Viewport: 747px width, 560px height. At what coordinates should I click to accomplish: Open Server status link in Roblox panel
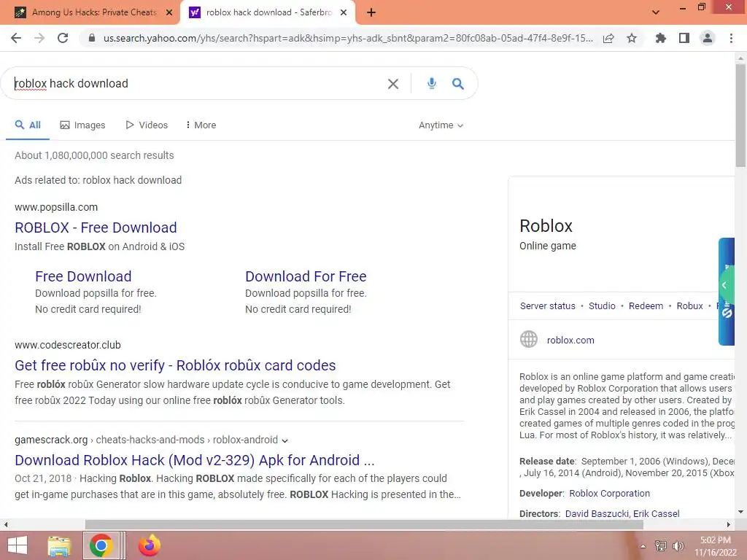(x=547, y=306)
